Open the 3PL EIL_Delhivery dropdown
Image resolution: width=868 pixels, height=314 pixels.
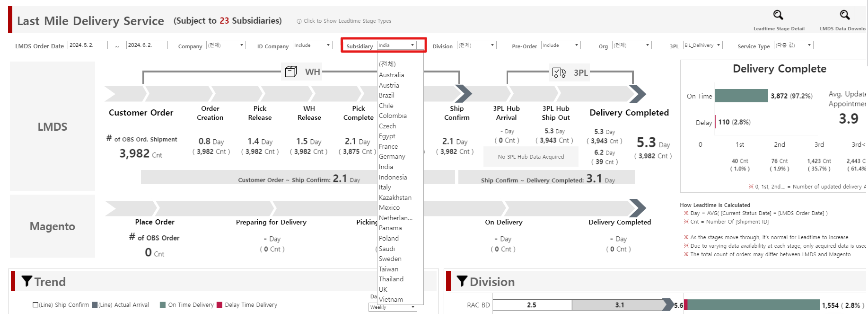719,45
